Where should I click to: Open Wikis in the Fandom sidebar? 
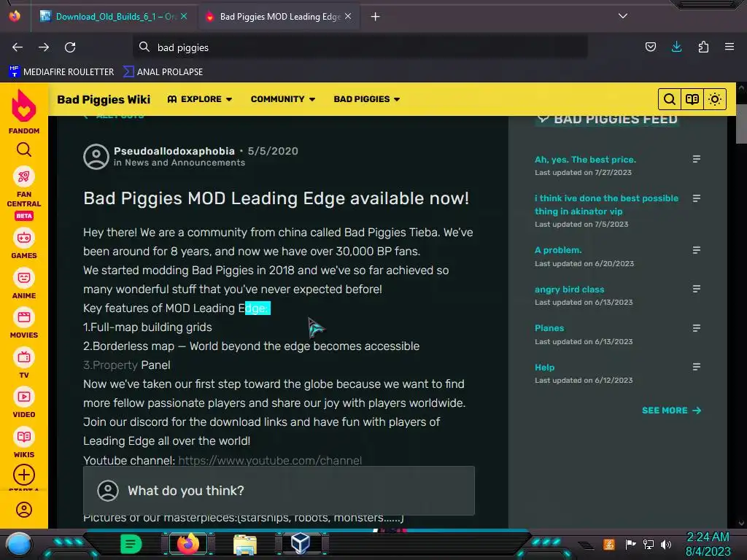(24, 443)
